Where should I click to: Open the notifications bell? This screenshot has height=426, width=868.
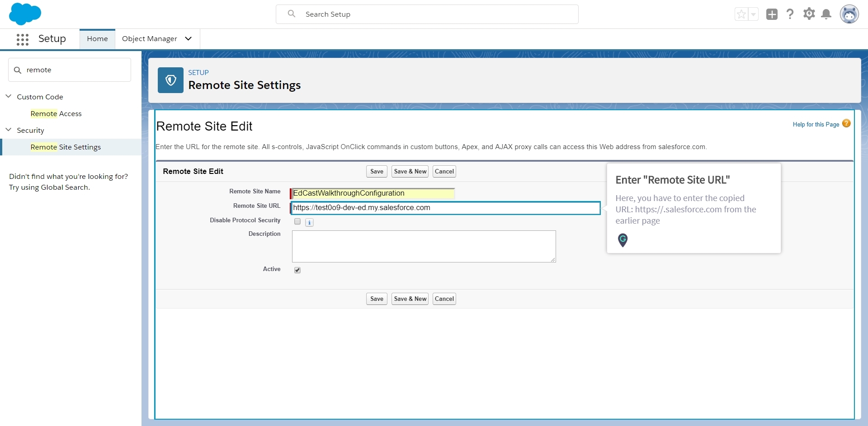[x=826, y=14]
